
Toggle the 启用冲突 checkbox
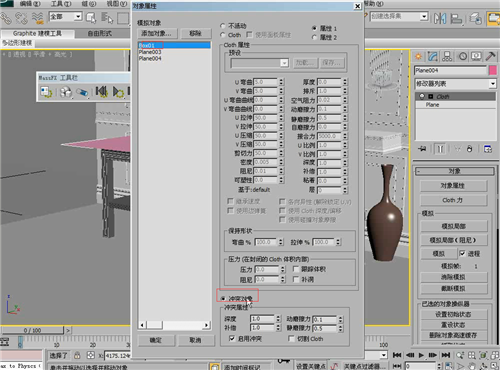coord(232,339)
